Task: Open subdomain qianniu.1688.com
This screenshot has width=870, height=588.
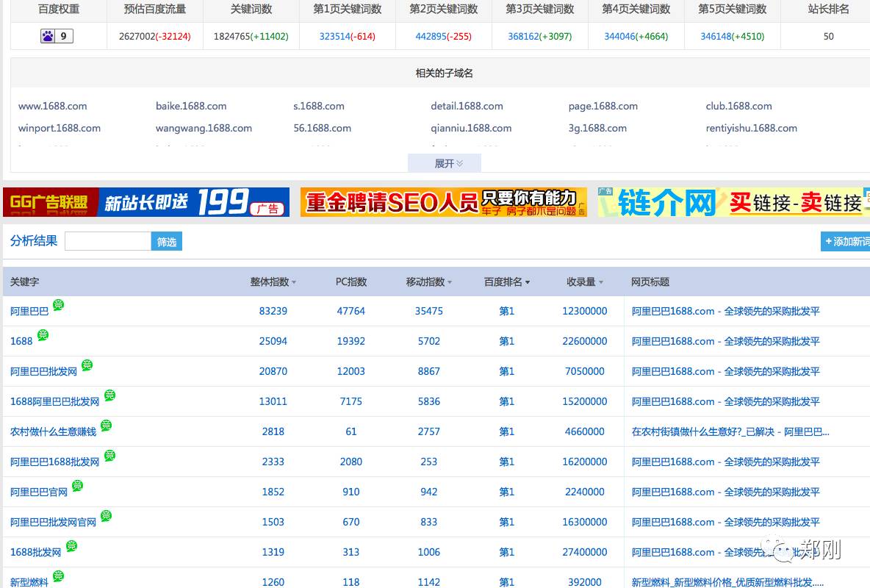Action: pyautogui.click(x=471, y=129)
